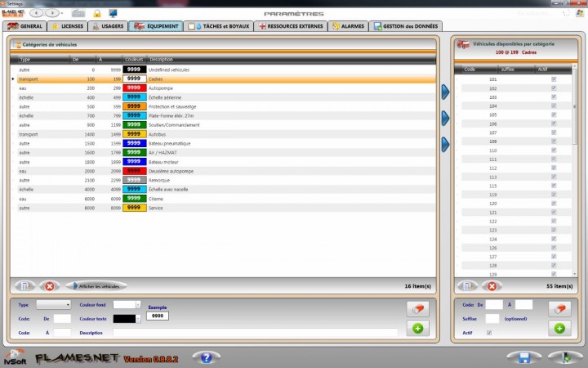This screenshot has width=588, height=368.
Task: Click the green add button in vehicle form
Action: point(559,328)
